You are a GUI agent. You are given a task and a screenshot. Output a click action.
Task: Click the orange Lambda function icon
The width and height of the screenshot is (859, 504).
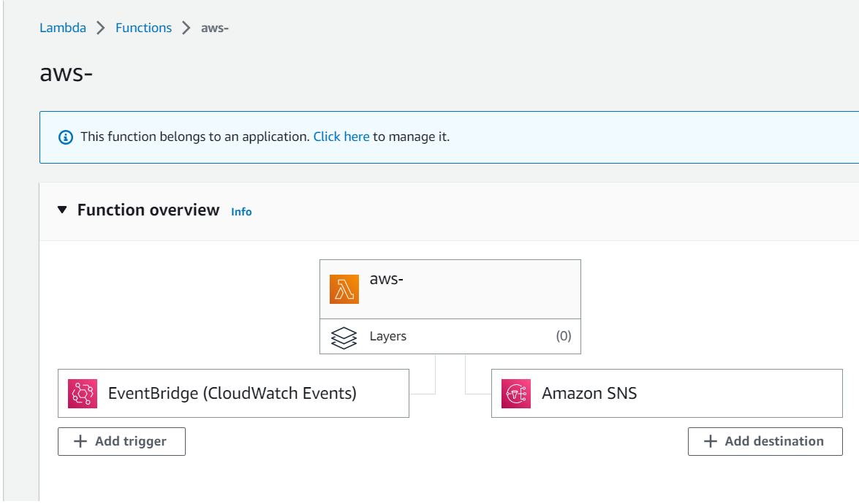pyautogui.click(x=344, y=289)
